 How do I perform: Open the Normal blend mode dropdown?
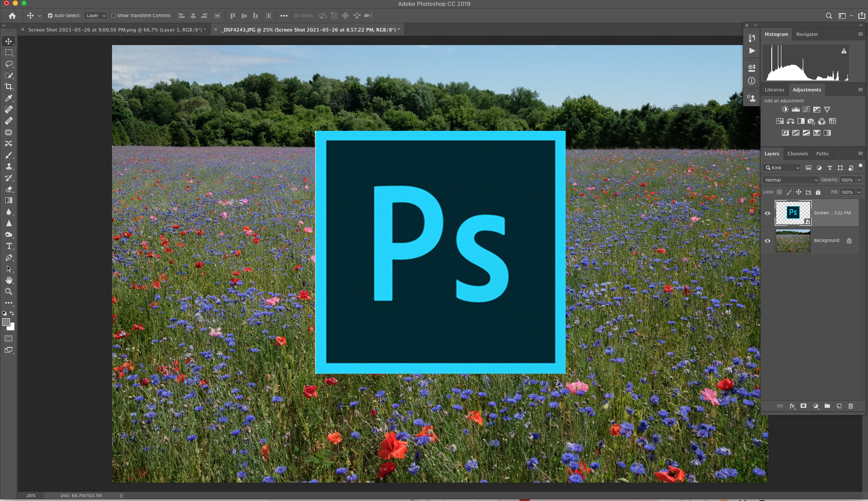pos(791,180)
